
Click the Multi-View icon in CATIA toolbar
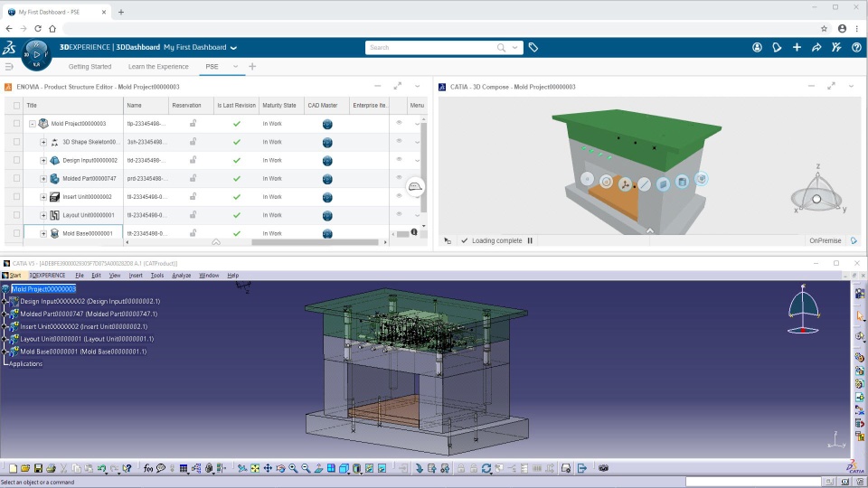(x=331, y=469)
